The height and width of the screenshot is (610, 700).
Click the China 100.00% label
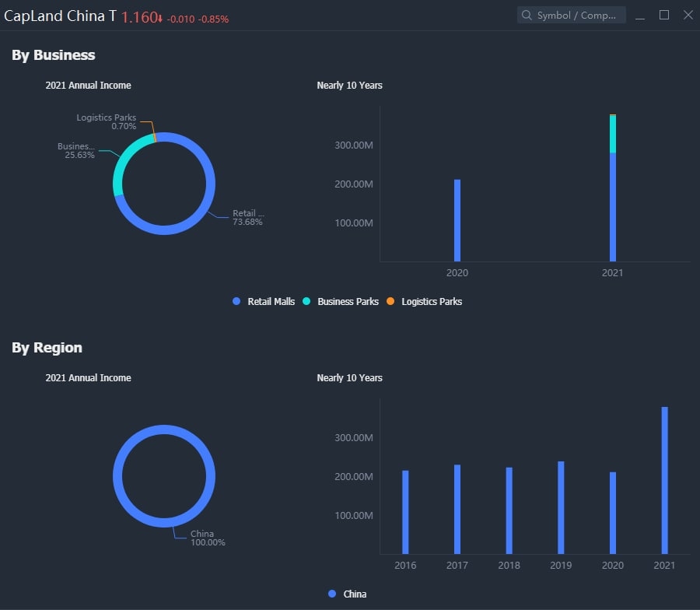pos(208,538)
